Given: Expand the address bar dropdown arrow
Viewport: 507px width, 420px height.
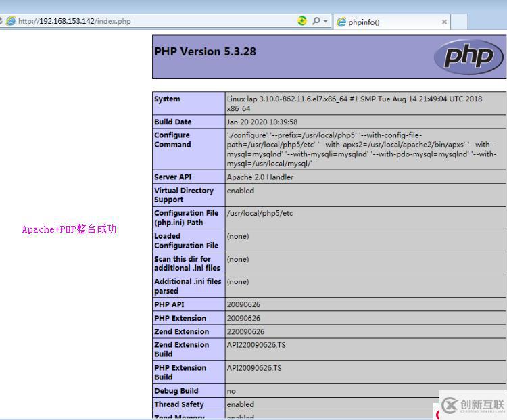Looking at the screenshot, I should (x=325, y=21).
